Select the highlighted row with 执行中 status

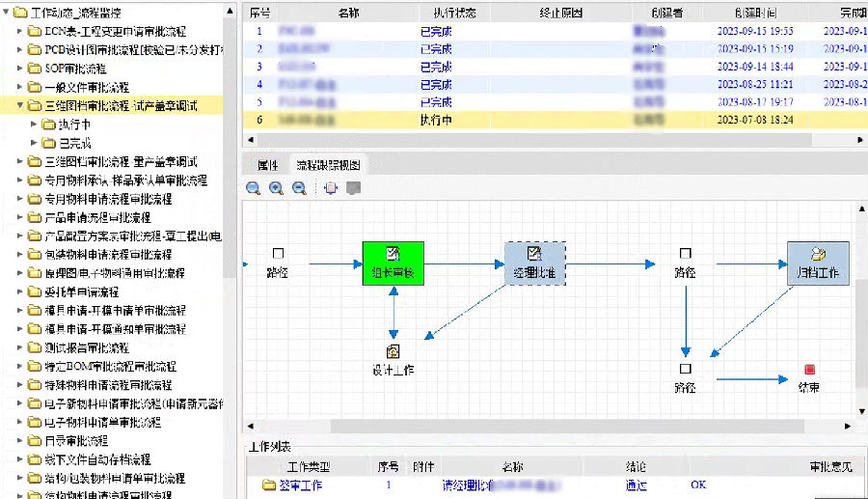[556, 120]
